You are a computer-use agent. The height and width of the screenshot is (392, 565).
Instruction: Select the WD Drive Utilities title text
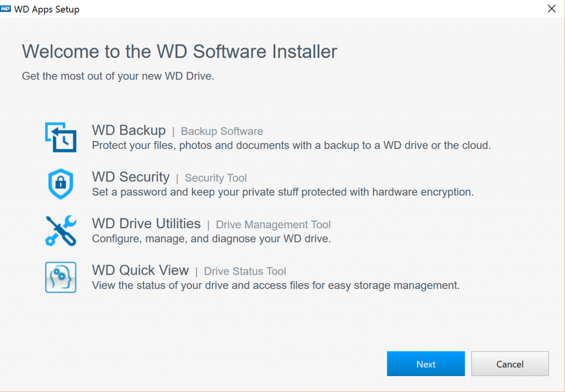coord(146,224)
